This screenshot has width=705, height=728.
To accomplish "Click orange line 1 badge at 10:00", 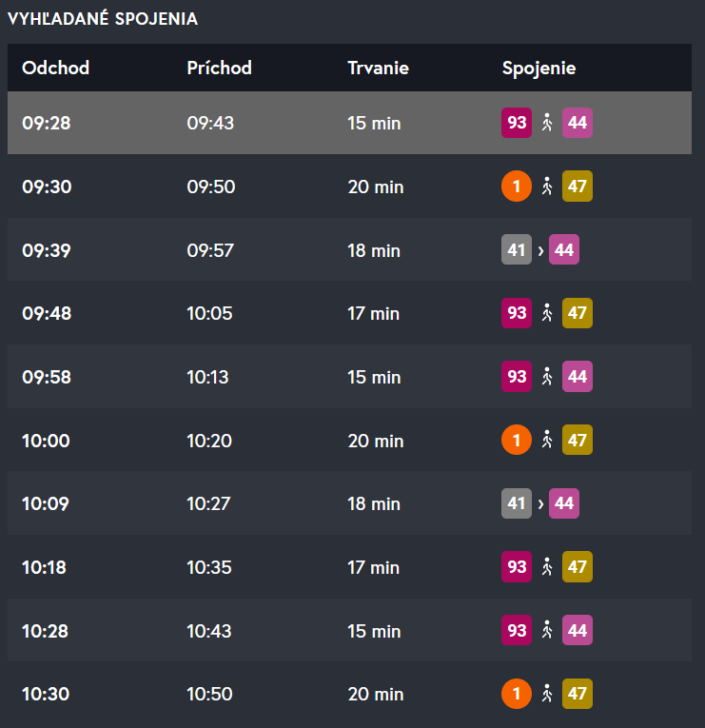I will [x=517, y=441].
